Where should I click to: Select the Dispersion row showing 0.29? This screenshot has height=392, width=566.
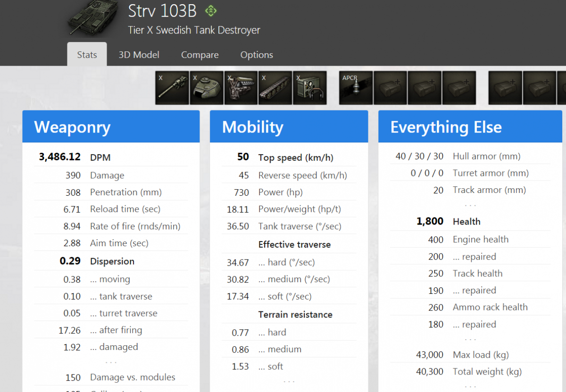[111, 261]
